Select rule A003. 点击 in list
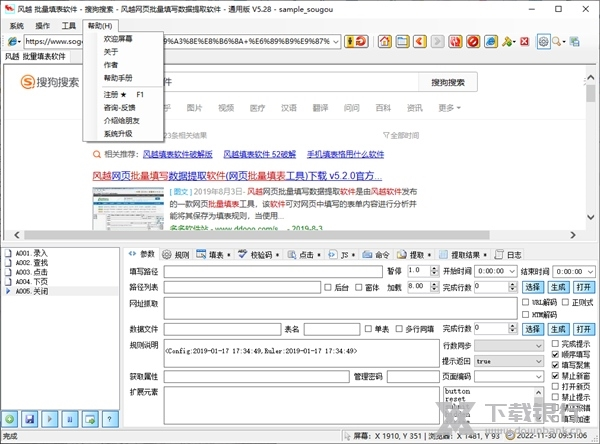Image resolution: width=600 pixels, height=444 pixels. (31, 272)
